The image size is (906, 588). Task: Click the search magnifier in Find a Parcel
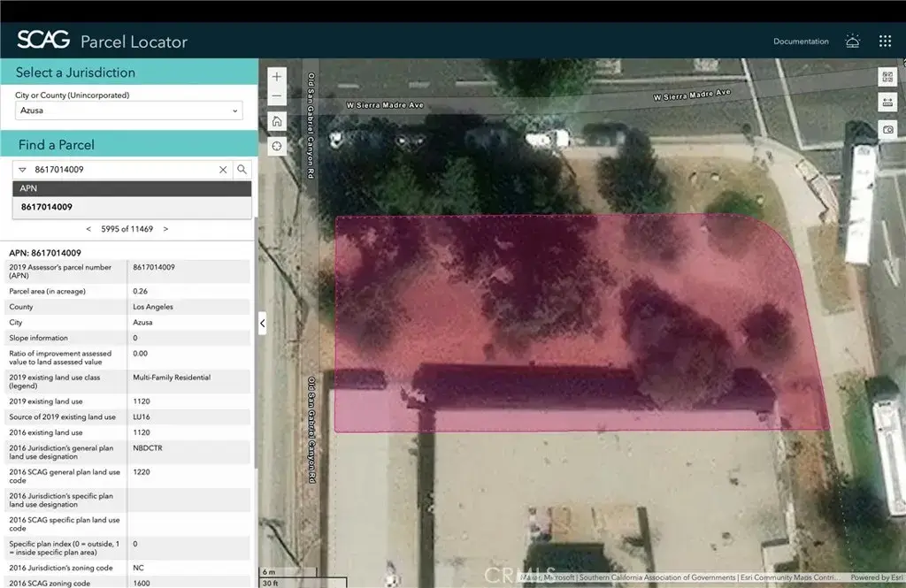click(242, 169)
